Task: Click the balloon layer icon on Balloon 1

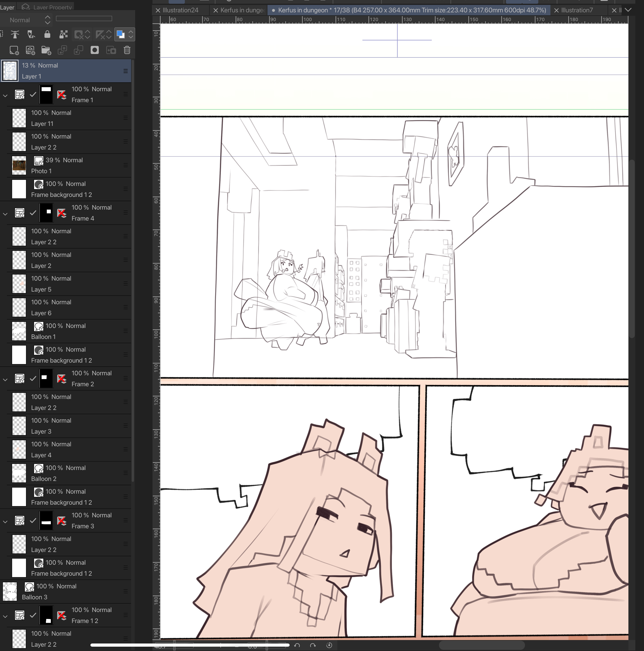Action: [x=39, y=326]
